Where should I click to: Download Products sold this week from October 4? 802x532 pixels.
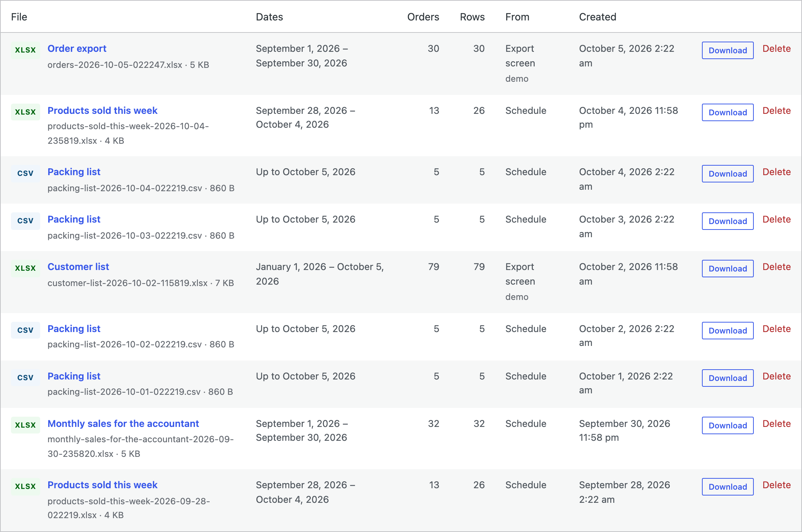tap(727, 112)
